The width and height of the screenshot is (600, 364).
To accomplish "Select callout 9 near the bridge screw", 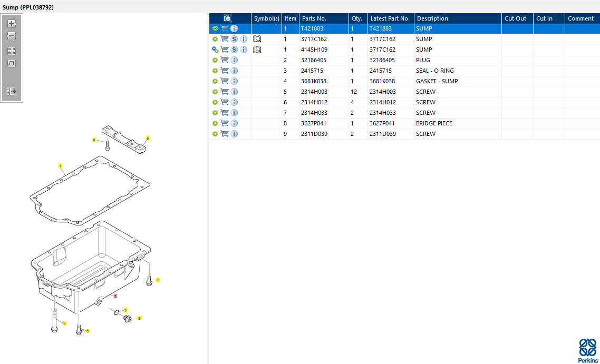I will (x=94, y=140).
